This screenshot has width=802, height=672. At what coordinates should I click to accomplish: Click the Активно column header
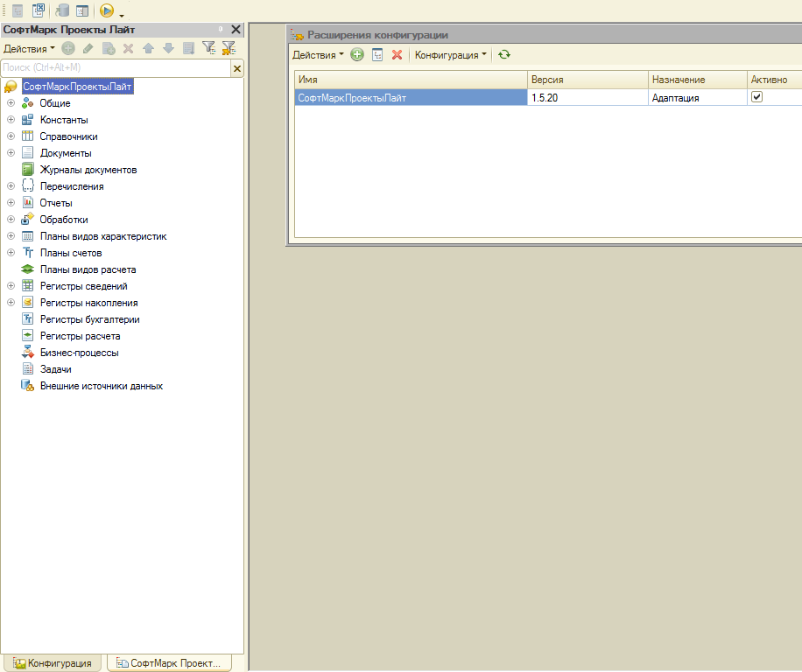pyautogui.click(x=774, y=80)
